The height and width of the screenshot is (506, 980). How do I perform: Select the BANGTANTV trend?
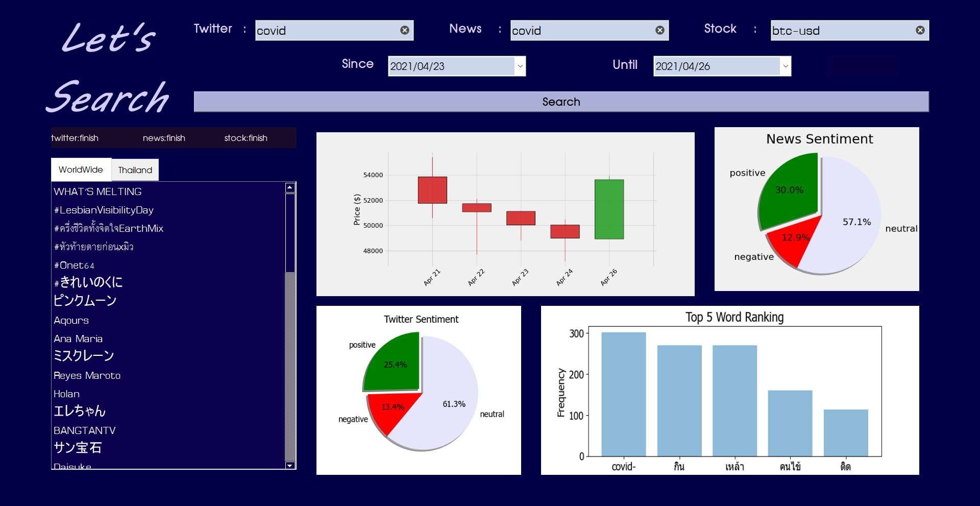coord(85,430)
